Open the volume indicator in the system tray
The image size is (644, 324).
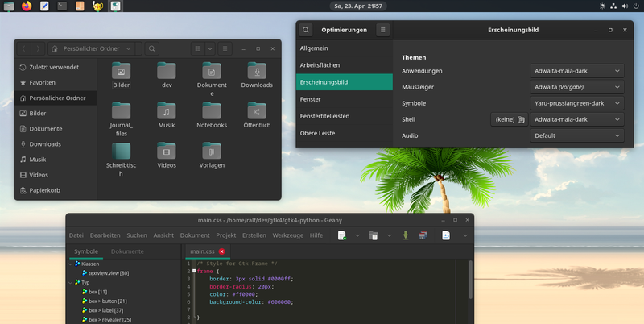tap(625, 6)
